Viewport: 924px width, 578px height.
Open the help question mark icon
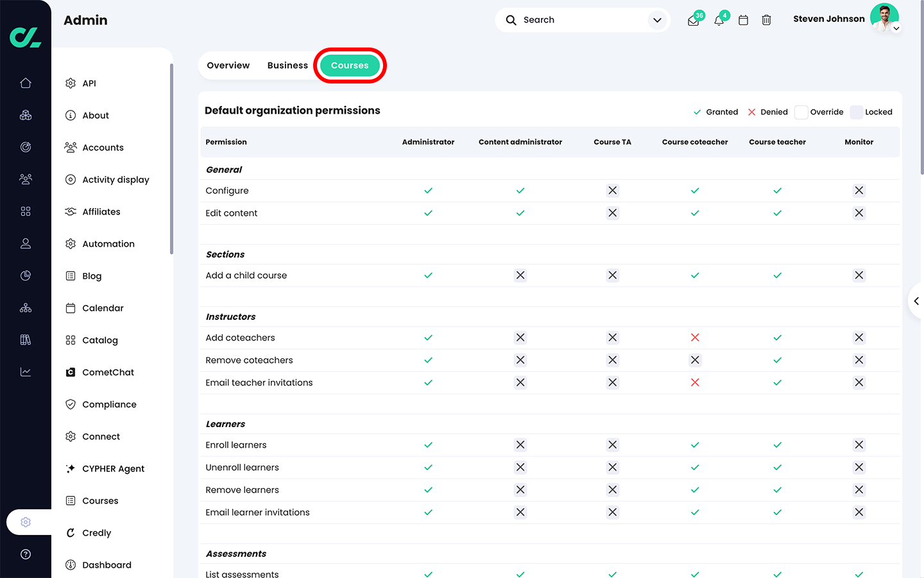point(26,554)
